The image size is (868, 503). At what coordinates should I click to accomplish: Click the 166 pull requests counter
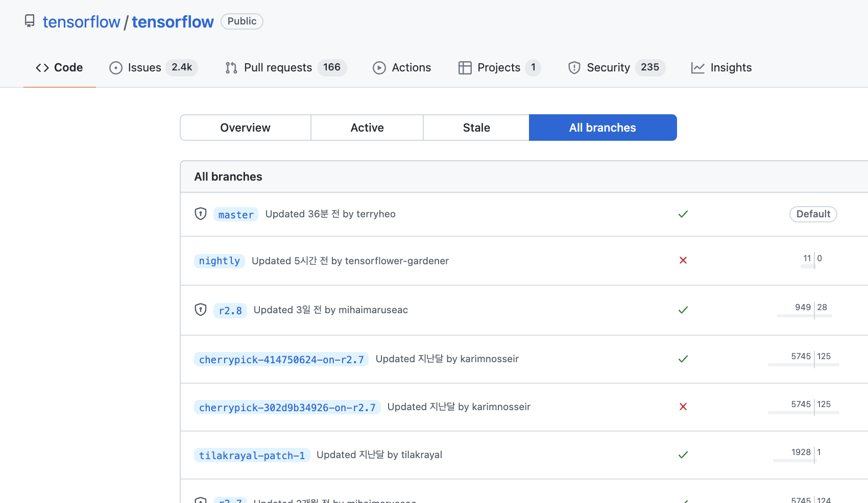[332, 67]
